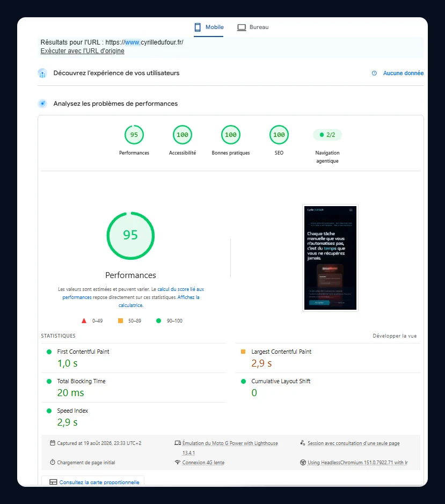Click the treemap icon in Consultez la carte
This screenshot has height=504, width=445.
tap(53, 482)
